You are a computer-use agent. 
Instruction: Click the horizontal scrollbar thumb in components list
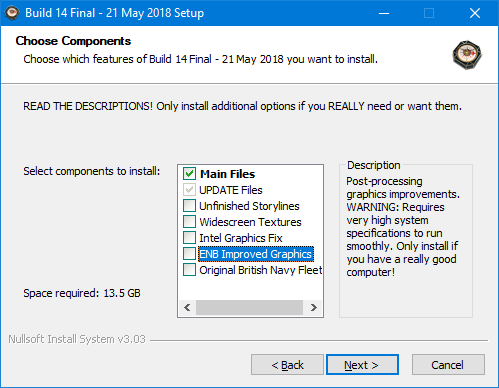coord(249,307)
